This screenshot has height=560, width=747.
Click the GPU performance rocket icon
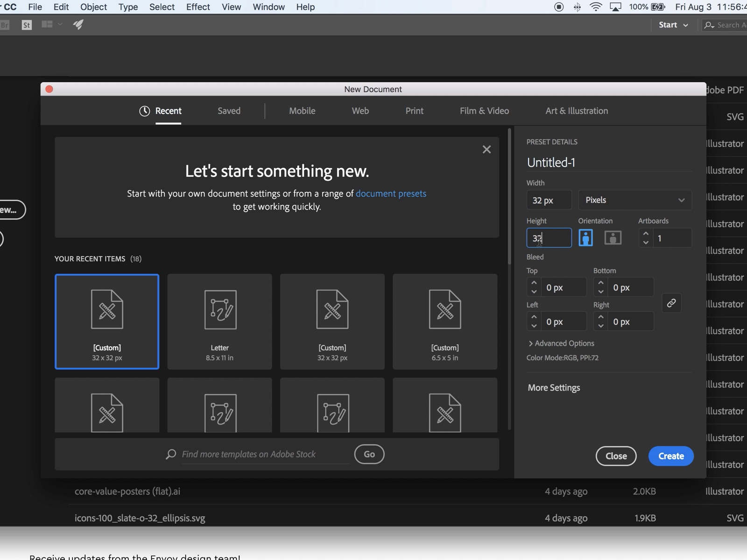pos(78,24)
